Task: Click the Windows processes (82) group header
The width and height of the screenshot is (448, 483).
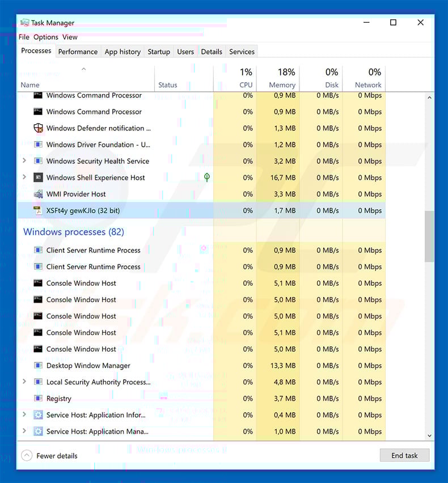Action: (74, 232)
